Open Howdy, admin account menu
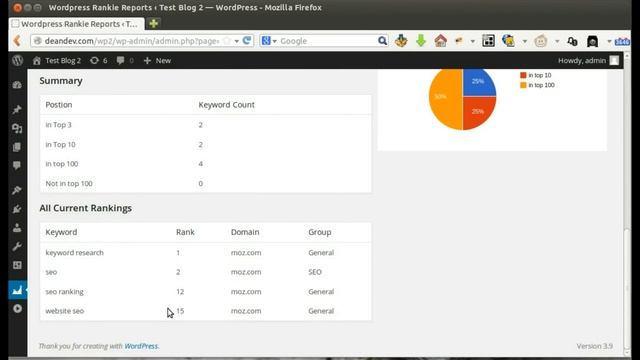 click(x=588, y=60)
